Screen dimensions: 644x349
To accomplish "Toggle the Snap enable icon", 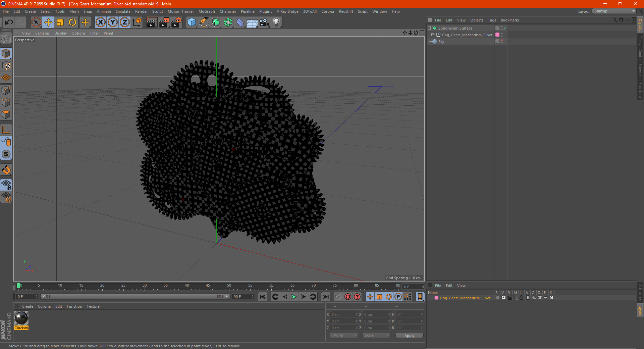I will tap(6, 154).
